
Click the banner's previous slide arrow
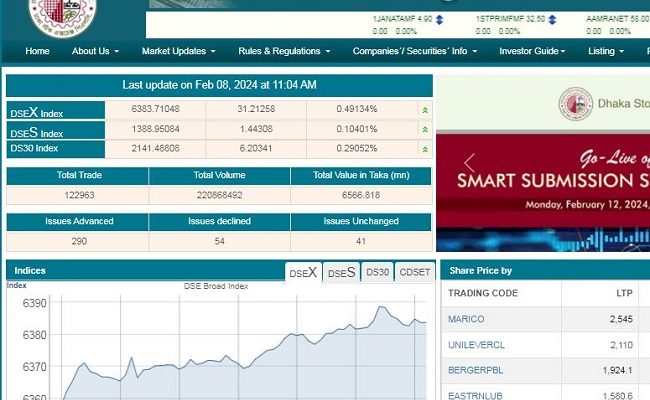pos(469,164)
